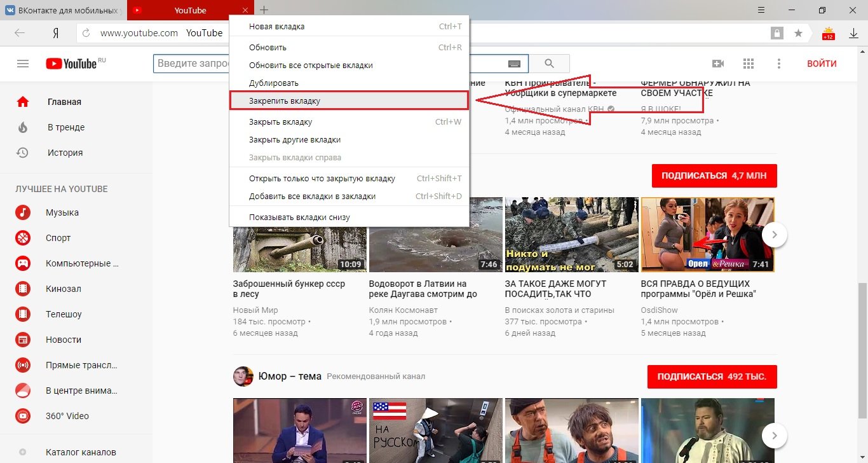Screen dimensions: 868x463
Task: Select Закрепить вкладку menu item
Action: pos(349,101)
